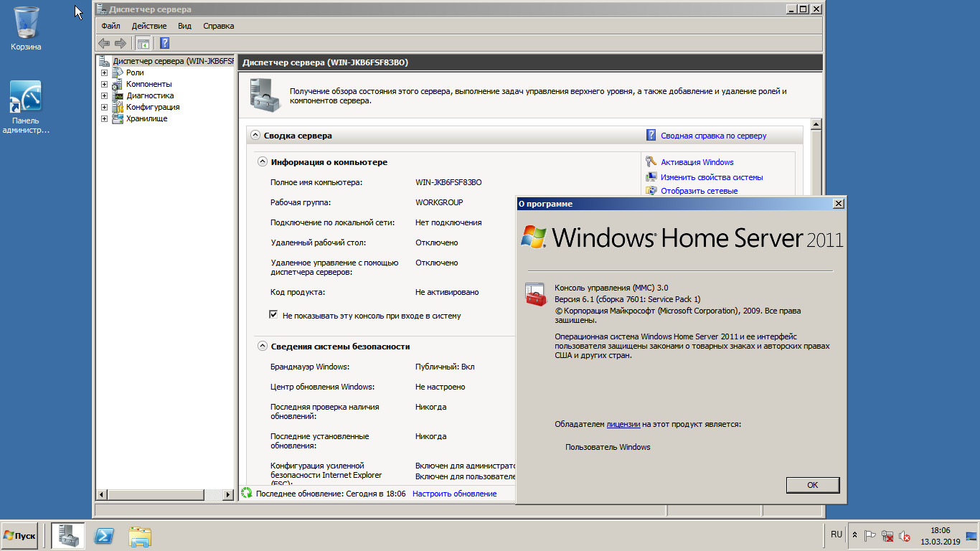Click Не настроено update center value

coord(440,387)
